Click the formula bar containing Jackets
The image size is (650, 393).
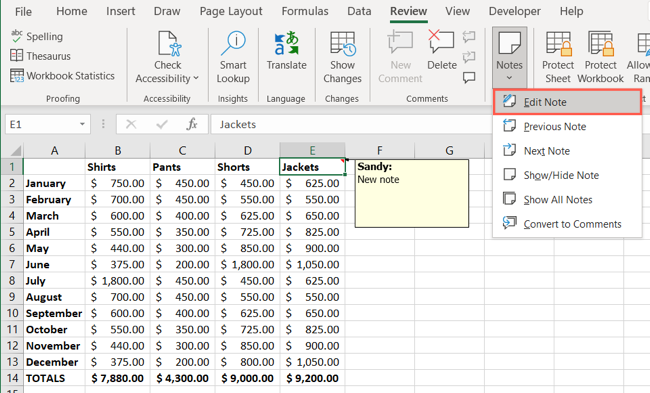[351, 124]
